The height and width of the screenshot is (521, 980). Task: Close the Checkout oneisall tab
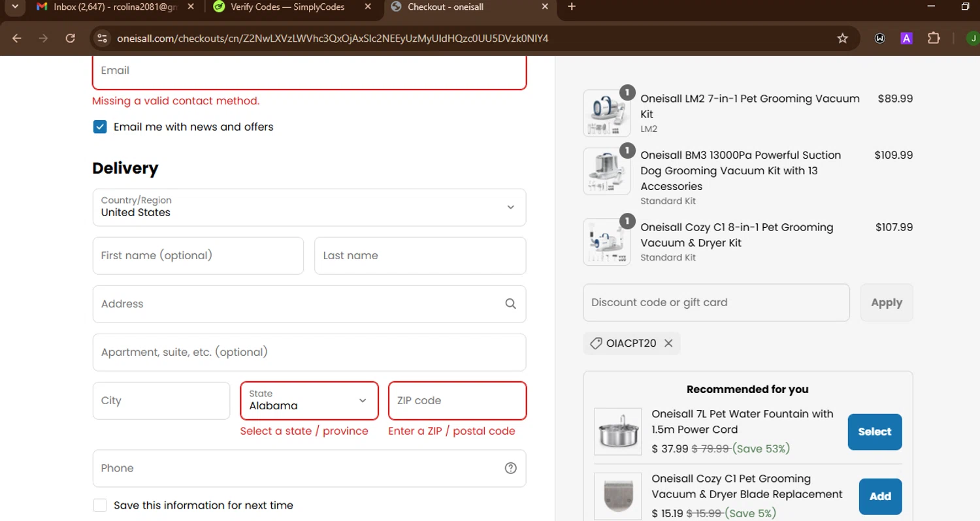(x=546, y=7)
